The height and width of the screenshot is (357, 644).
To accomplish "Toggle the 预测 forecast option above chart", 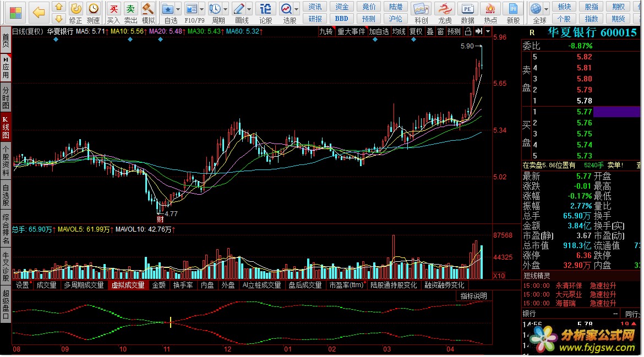I will 454,31.
